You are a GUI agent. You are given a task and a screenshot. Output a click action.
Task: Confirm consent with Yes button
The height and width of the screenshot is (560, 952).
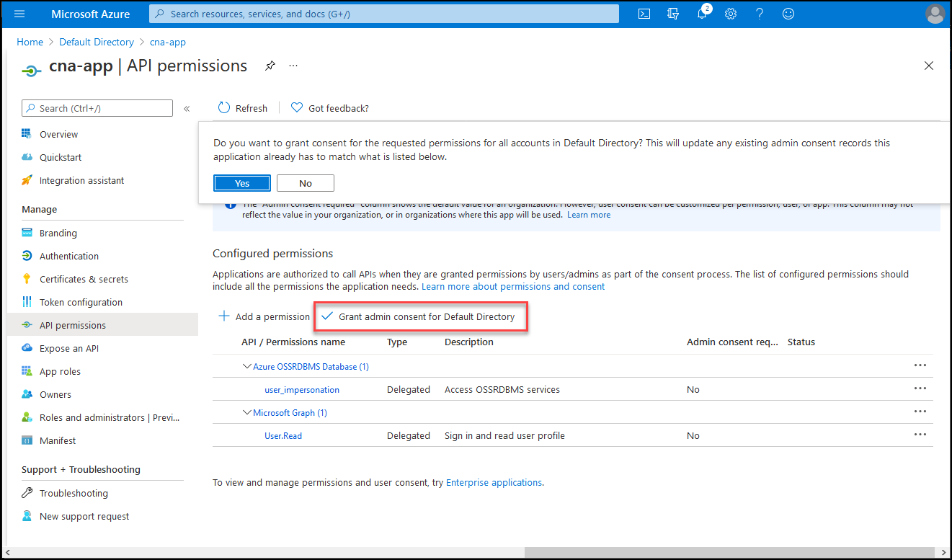(242, 183)
